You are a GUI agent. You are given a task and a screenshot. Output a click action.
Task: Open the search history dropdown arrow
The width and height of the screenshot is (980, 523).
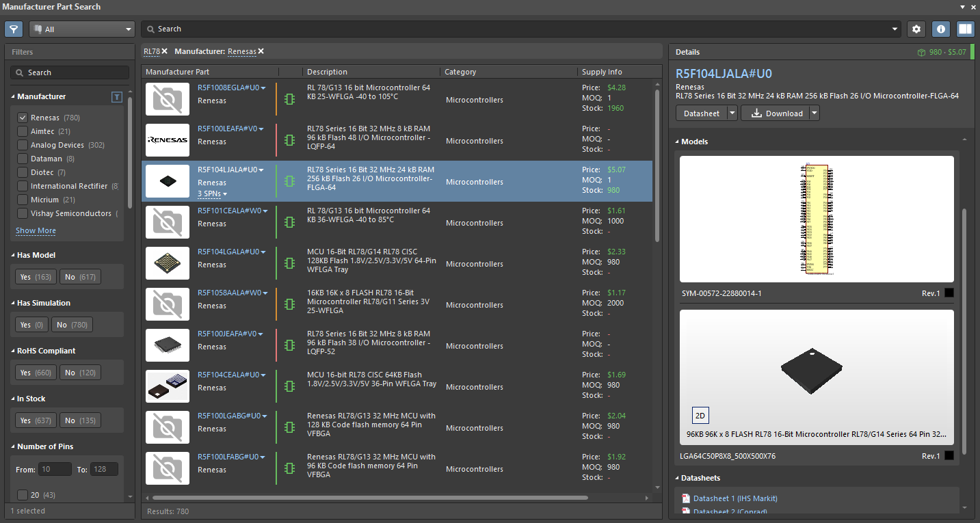point(895,29)
